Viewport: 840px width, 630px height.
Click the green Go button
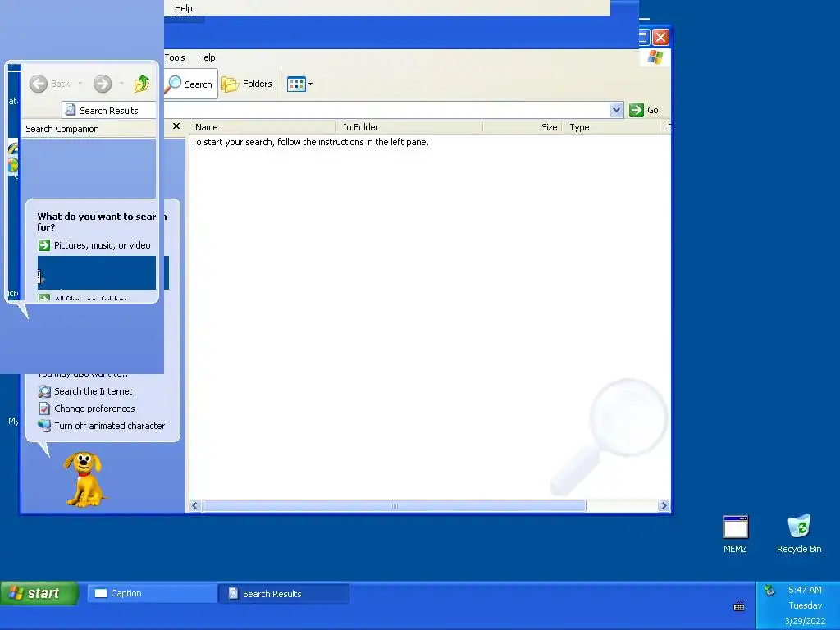click(x=643, y=110)
